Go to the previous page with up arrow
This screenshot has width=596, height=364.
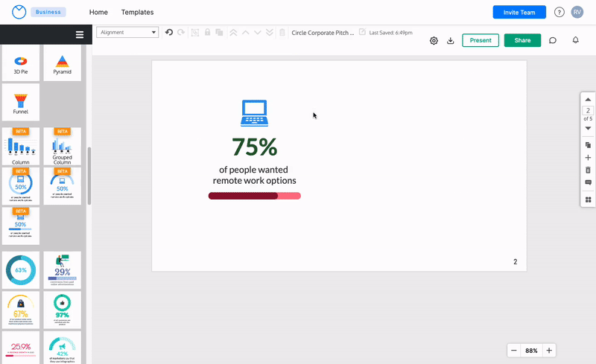point(588,100)
